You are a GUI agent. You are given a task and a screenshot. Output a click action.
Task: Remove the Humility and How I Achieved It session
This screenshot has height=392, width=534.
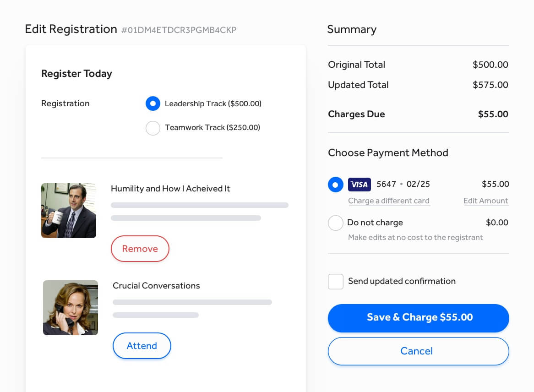[x=140, y=249]
